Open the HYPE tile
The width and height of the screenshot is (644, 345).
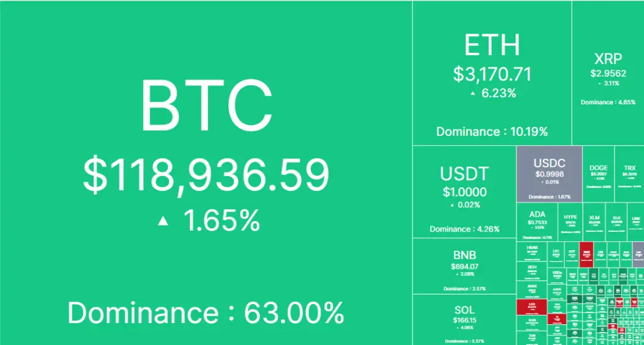570,221
